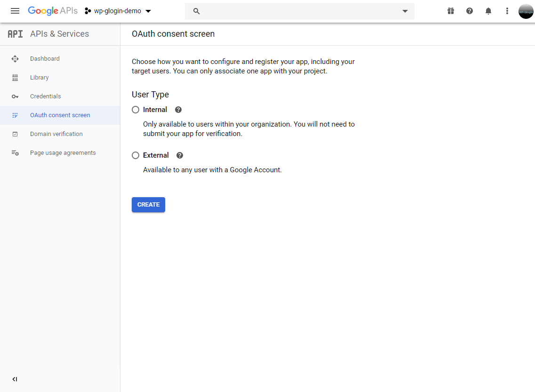This screenshot has width=535, height=392.
Task: Open the Library section
Action: coord(40,78)
